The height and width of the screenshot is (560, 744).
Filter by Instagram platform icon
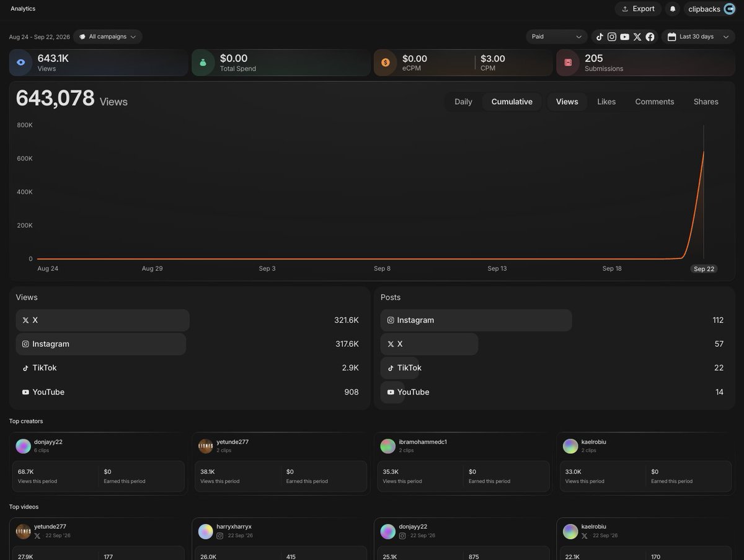tap(612, 37)
